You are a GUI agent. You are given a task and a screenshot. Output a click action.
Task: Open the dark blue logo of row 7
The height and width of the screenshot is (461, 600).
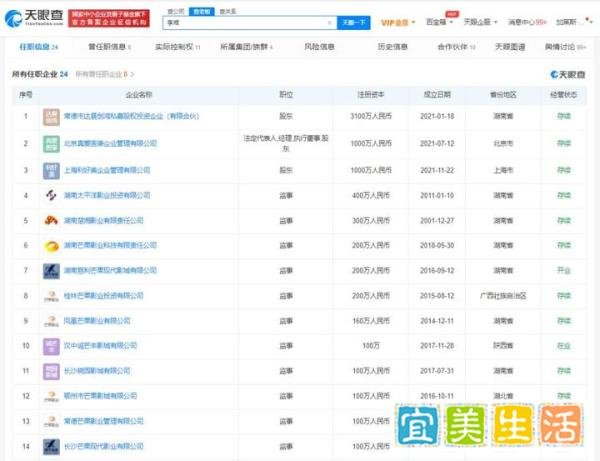(51, 271)
